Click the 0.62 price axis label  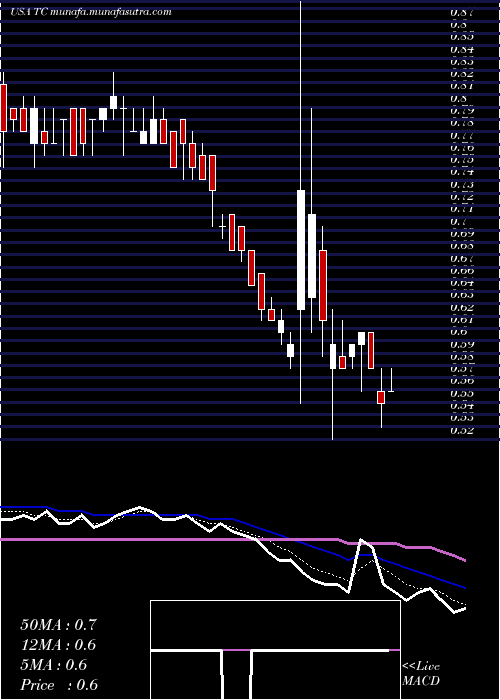click(461, 307)
